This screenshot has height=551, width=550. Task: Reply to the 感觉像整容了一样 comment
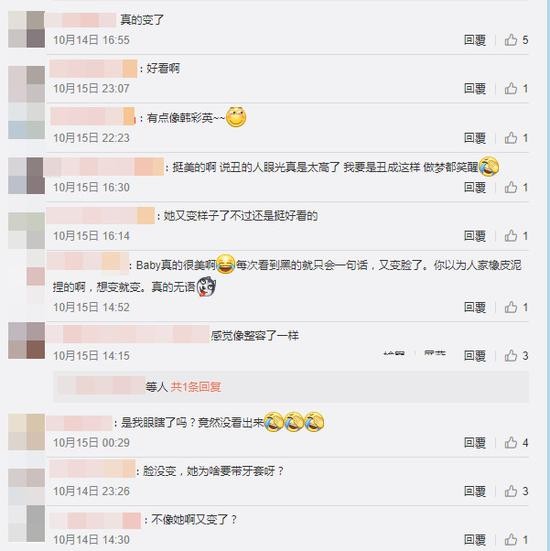tap(475, 356)
